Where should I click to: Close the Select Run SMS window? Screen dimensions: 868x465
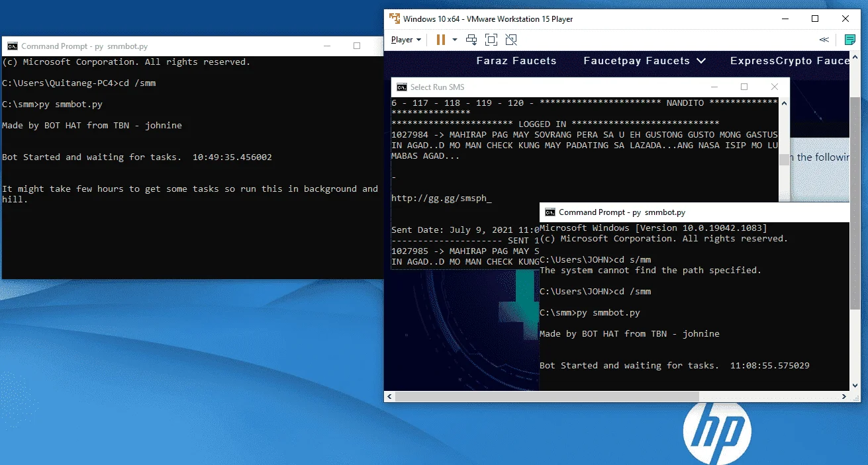[775, 87]
